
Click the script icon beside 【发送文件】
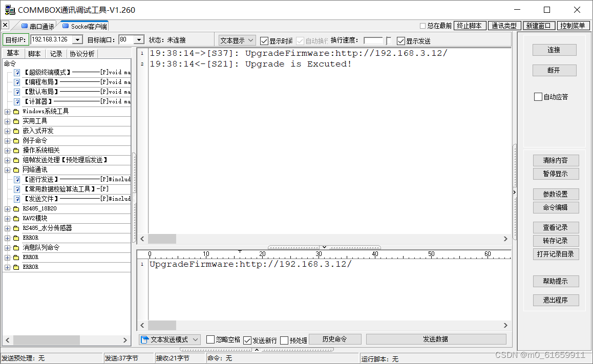[x=17, y=199]
